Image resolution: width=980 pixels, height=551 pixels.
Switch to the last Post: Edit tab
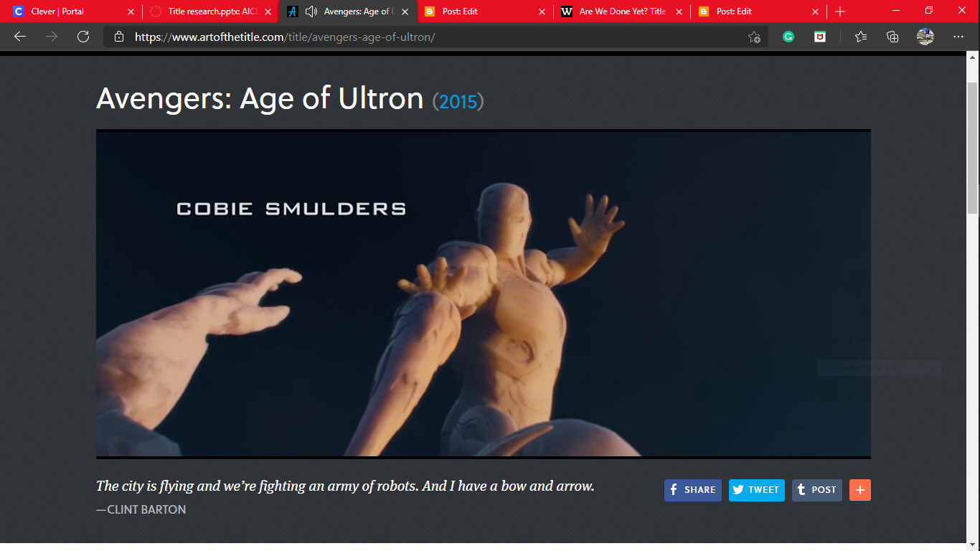[x=758, y=11]
